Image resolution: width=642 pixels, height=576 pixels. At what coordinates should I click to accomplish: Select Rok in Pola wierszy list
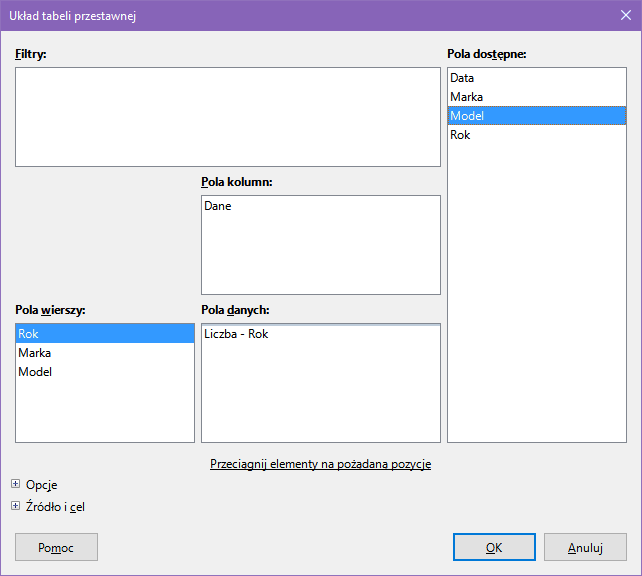pyautogui.click(x=29, y=334)
